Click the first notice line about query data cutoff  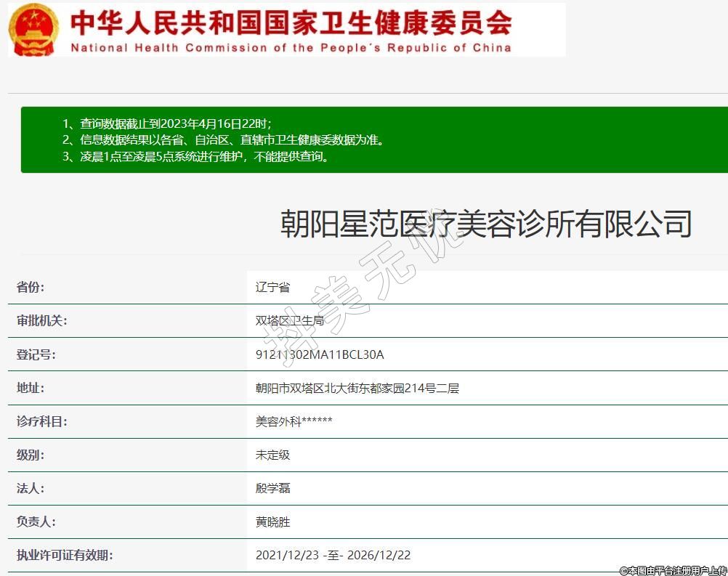(x=167, y=123)
